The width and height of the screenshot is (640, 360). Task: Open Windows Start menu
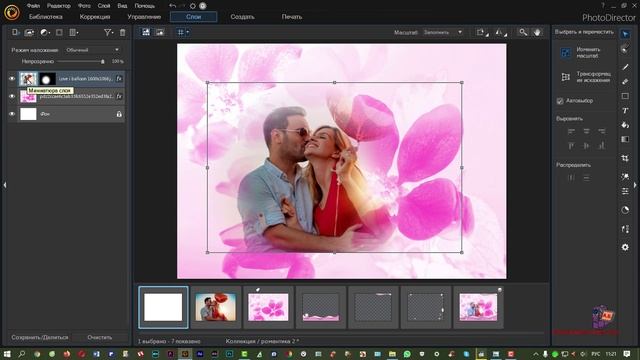[x=7, y=354]
